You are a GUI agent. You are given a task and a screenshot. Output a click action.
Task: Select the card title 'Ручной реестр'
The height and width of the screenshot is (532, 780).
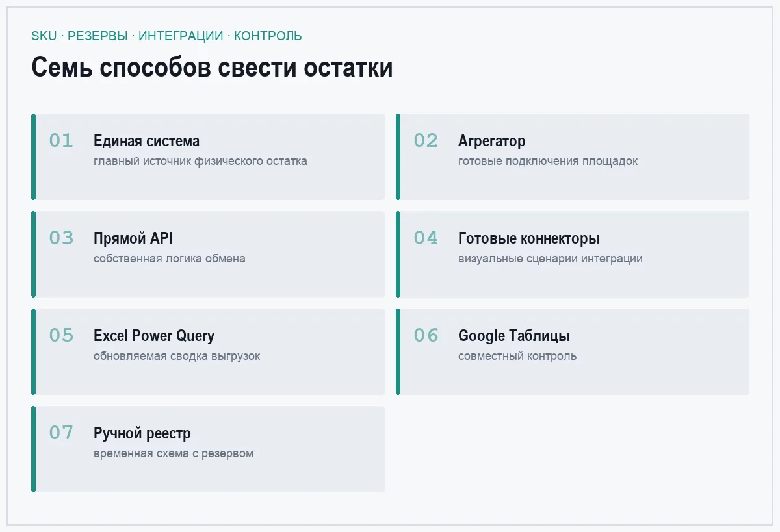click(x=142, y=433)
